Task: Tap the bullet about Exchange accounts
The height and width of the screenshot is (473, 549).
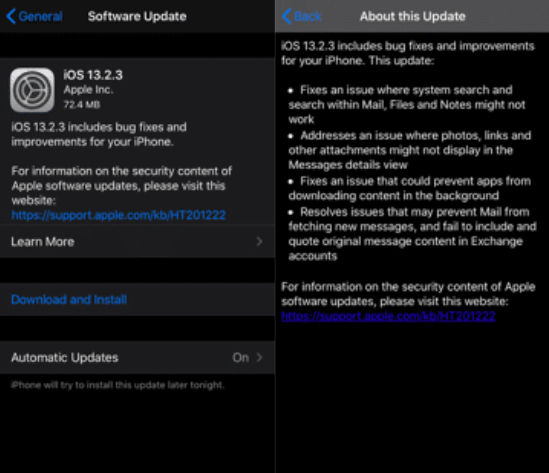Action: [x=412, y=234]
